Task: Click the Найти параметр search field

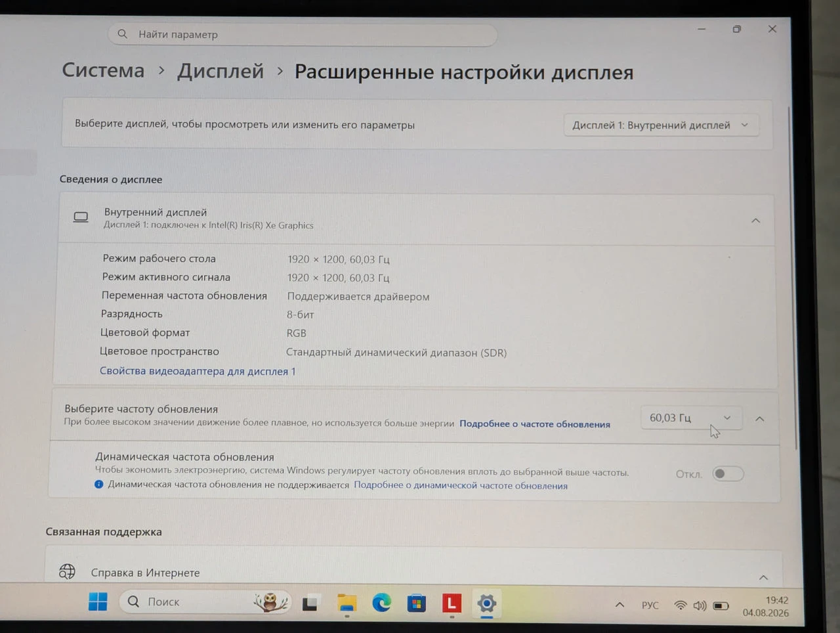Action: point(303,34)
